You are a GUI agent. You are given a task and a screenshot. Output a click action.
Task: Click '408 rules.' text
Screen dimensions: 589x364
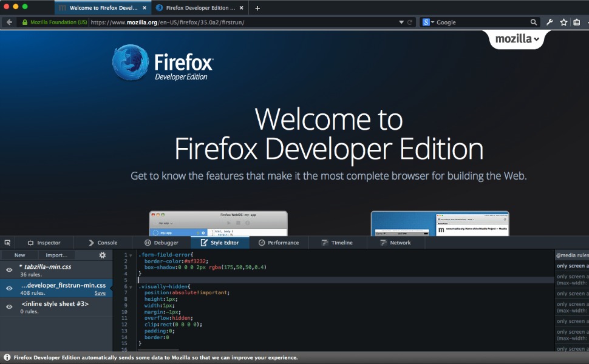click(x=32, y=292)
